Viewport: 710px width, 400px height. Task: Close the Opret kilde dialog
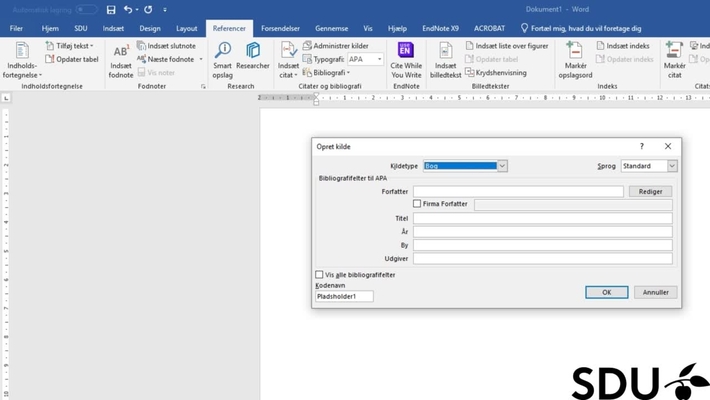click(668, 146)
